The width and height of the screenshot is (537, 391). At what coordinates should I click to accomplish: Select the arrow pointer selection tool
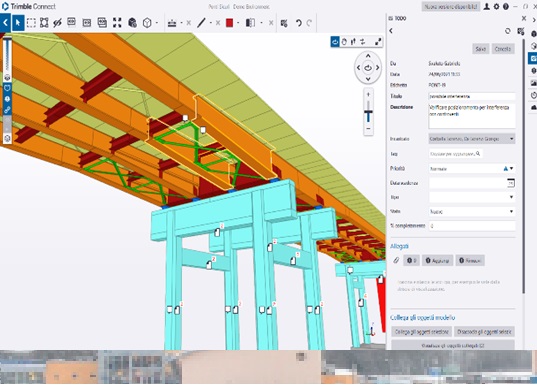point(18,23)
